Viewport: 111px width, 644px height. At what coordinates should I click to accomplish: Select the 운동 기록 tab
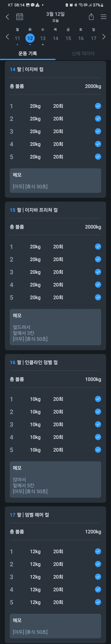click(x=28, y=53)
